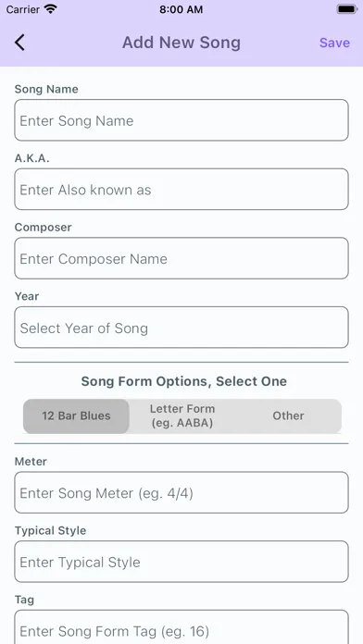Viewport: 363px width, 644px height.
Task: Save the new song
Action: [334, 43]
